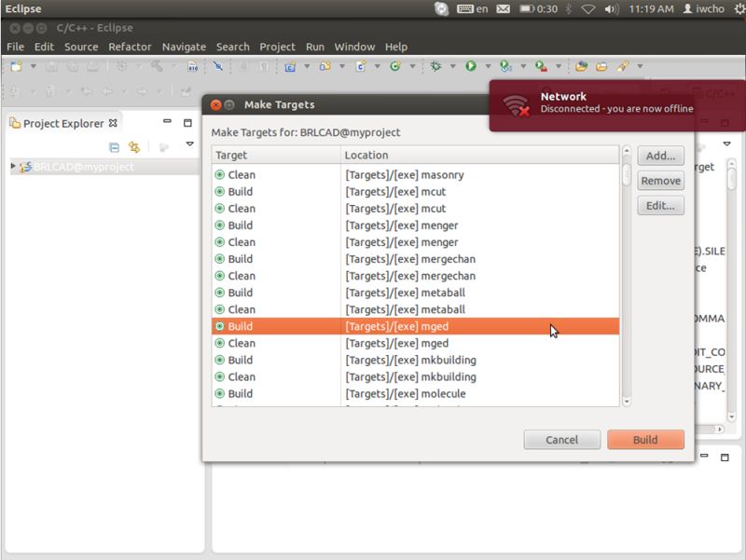Start the Debug toolbar icon

pyautogui.click(x=436, y=67)
